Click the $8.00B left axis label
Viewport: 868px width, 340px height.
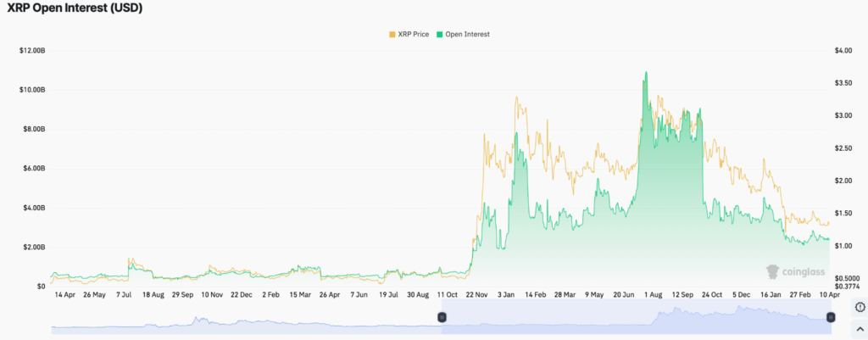33,129
